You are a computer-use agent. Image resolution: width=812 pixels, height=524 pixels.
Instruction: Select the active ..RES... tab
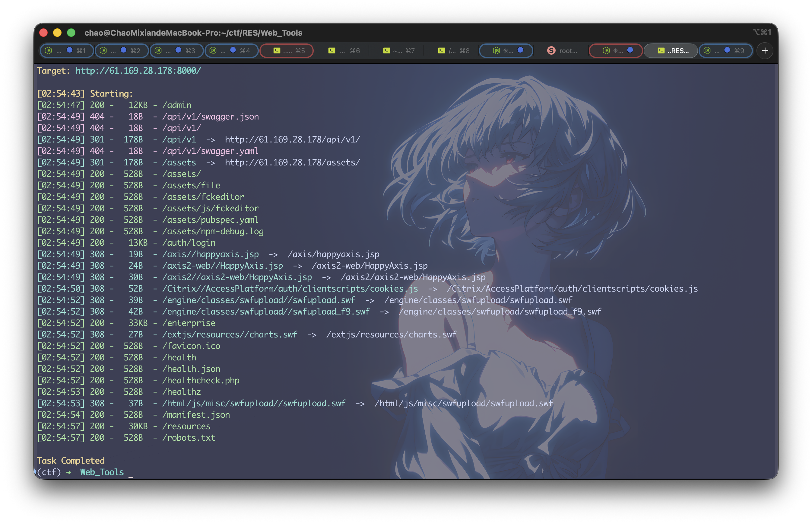pos(671,51)
